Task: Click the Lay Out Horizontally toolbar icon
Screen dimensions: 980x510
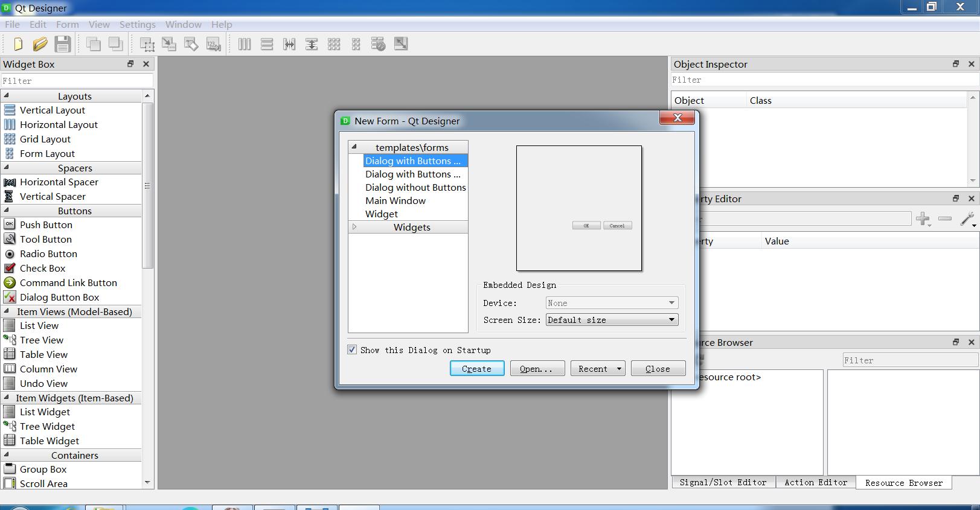Action: (245, 44)
